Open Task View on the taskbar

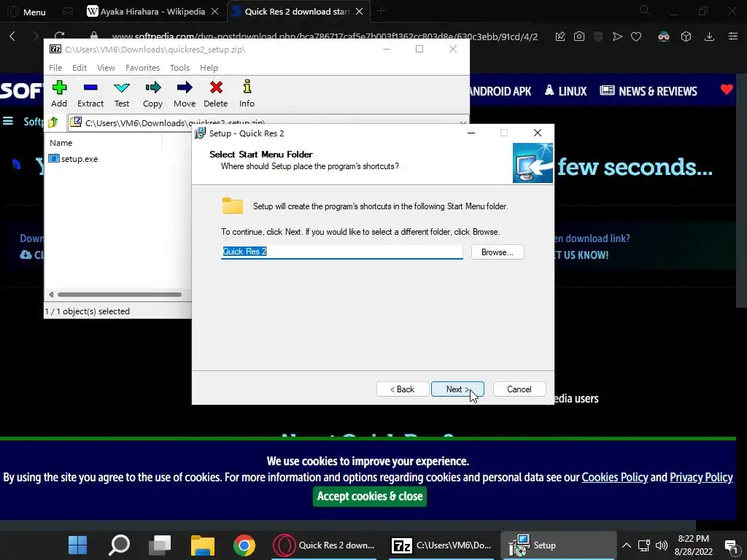(160, 545)
